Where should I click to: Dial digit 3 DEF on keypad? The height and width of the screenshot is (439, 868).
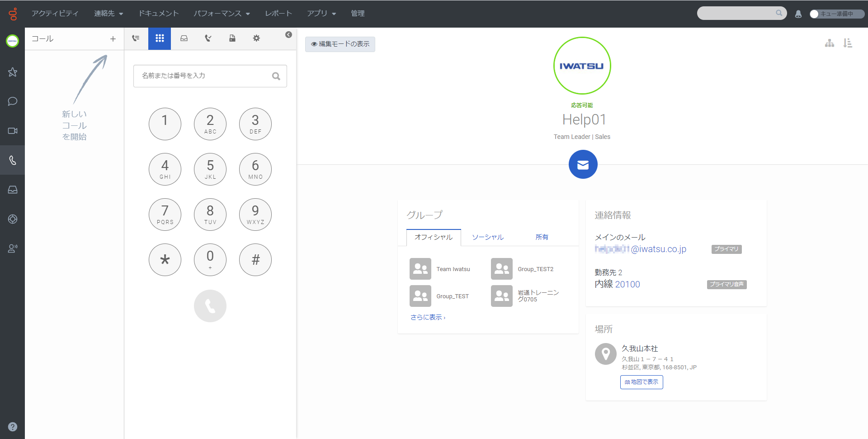255,124
